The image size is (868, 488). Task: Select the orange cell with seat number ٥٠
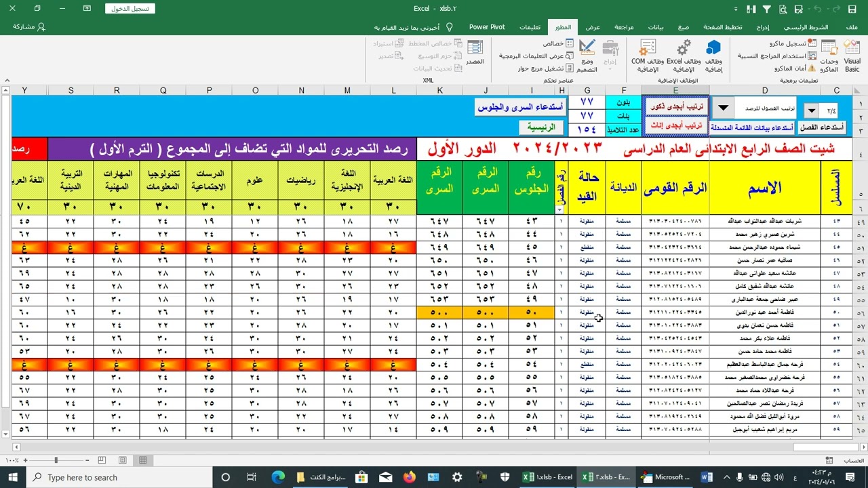pos(532,312)
